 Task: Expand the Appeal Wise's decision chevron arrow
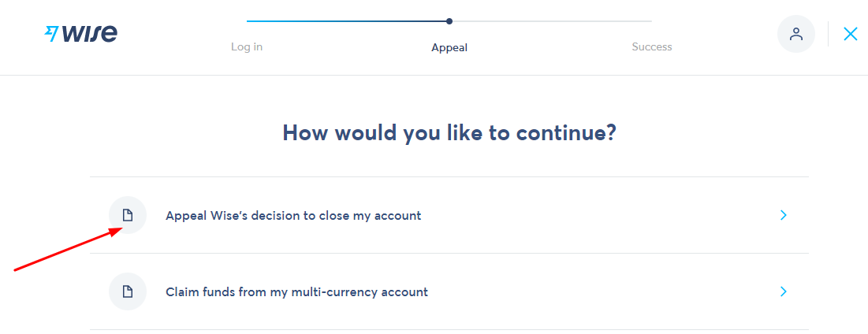(783, 215)
